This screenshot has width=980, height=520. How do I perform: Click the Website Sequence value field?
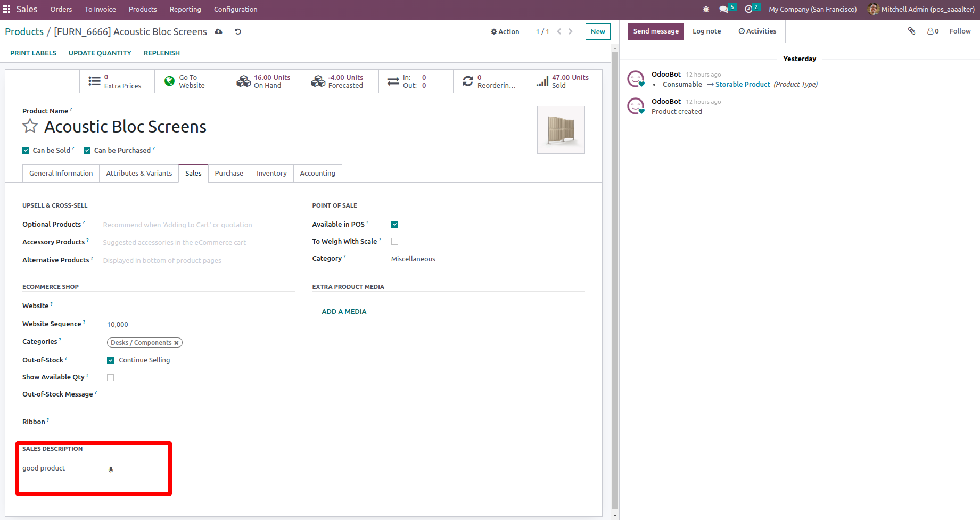point(201,325)
